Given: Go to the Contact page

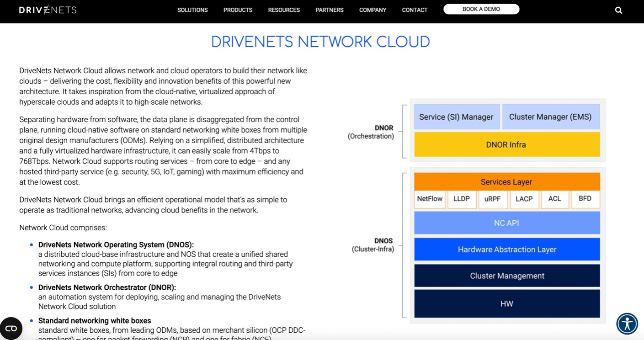Looking at the screenshot, I should (x=415, y=10).
